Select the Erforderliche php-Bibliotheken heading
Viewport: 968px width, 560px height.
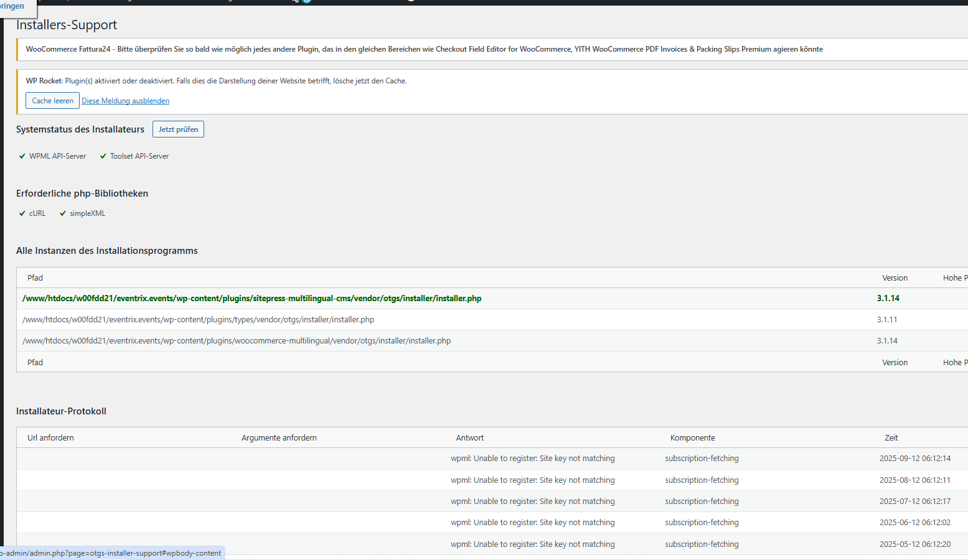[82, 194]
